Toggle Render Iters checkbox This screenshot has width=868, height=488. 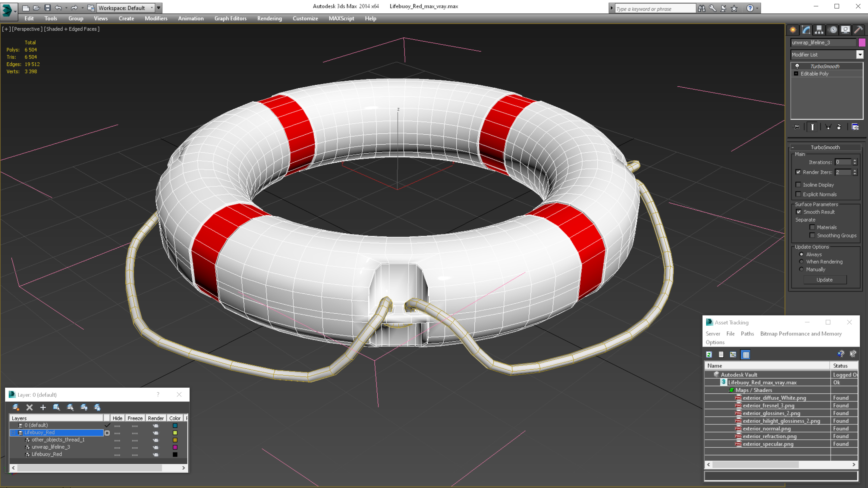798,172
